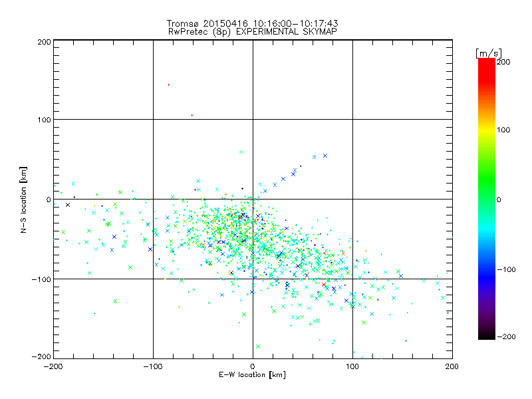Click the y-axis '100' tick label

pyautogui.click(x=44, y=120)
